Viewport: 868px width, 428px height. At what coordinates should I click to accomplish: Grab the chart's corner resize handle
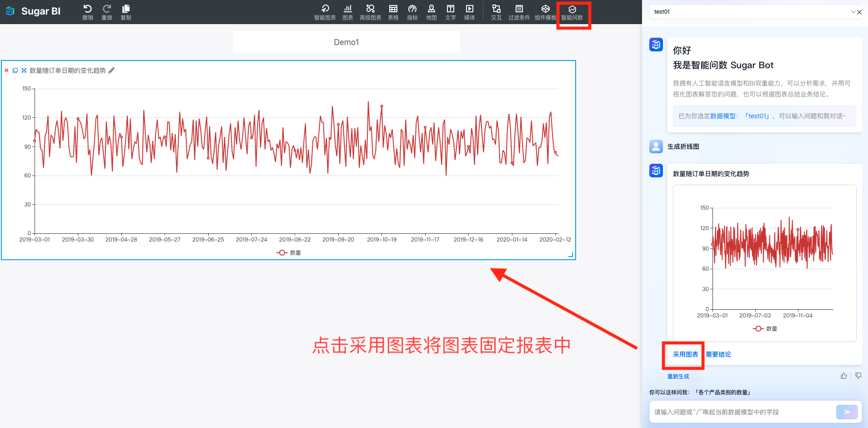point(571,255)
